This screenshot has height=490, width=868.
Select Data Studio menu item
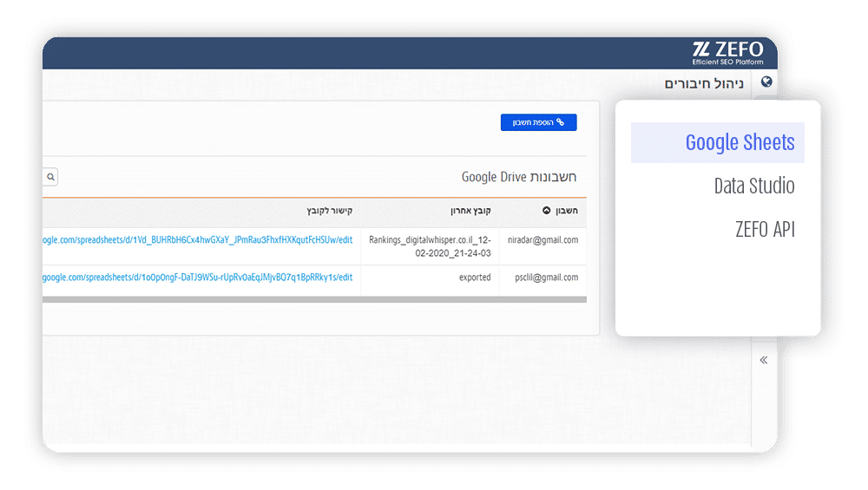754,186
